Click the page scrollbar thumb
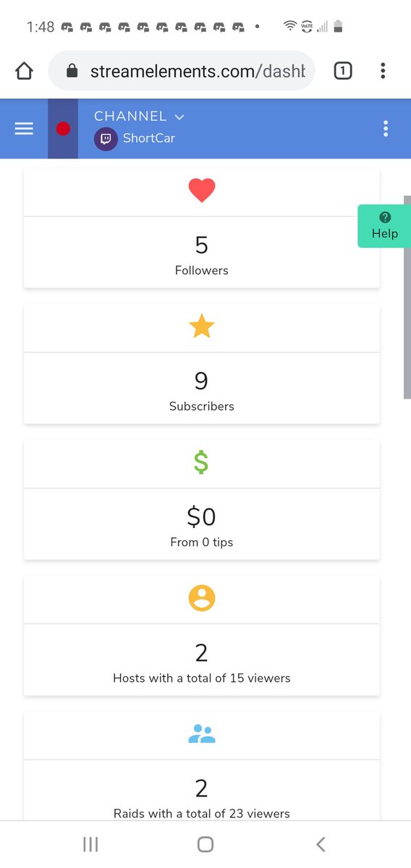The width and height of the screenshot is (411, 868). pos(407,297)
